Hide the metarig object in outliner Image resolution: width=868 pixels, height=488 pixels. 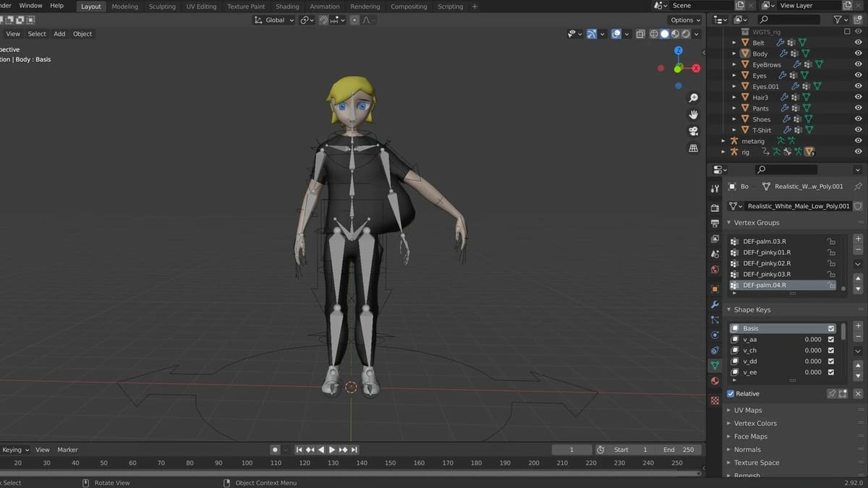(x=858, y=141)
